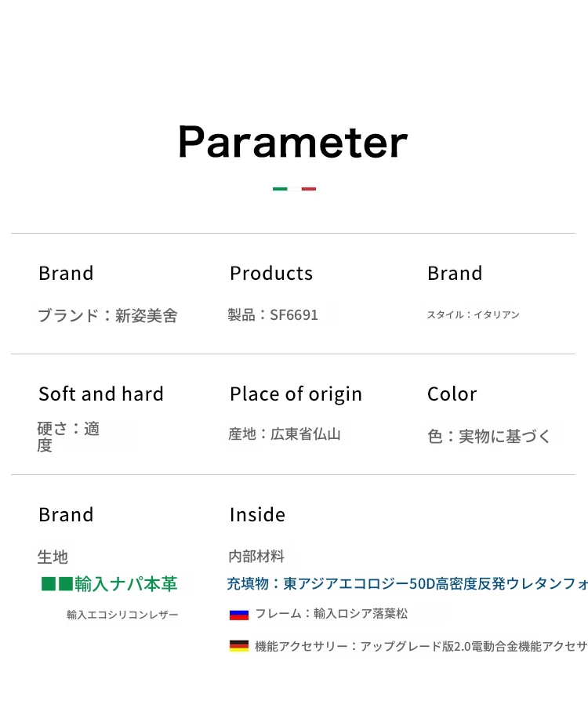This screenshot has height=715, width=588.
Task: Click the Products label
Action: pos(271,273)
